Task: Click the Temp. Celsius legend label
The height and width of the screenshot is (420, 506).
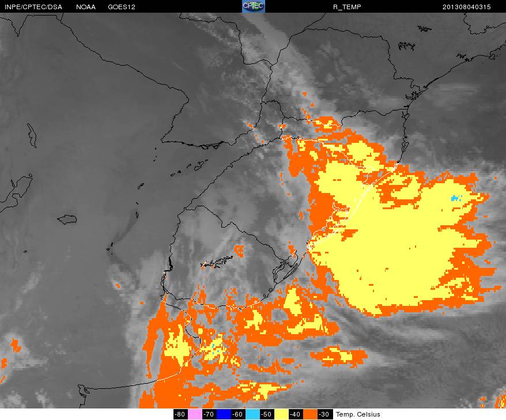Action: pos(358,414)
